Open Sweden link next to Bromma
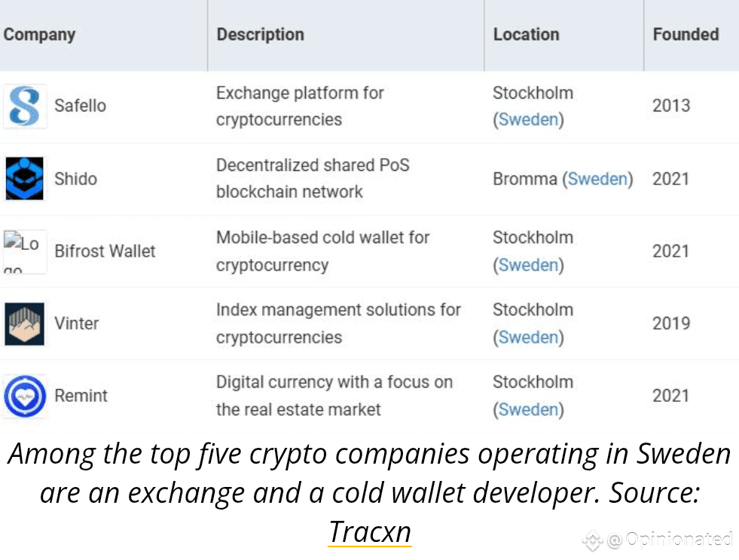739x560 pixels. [597, 179]
